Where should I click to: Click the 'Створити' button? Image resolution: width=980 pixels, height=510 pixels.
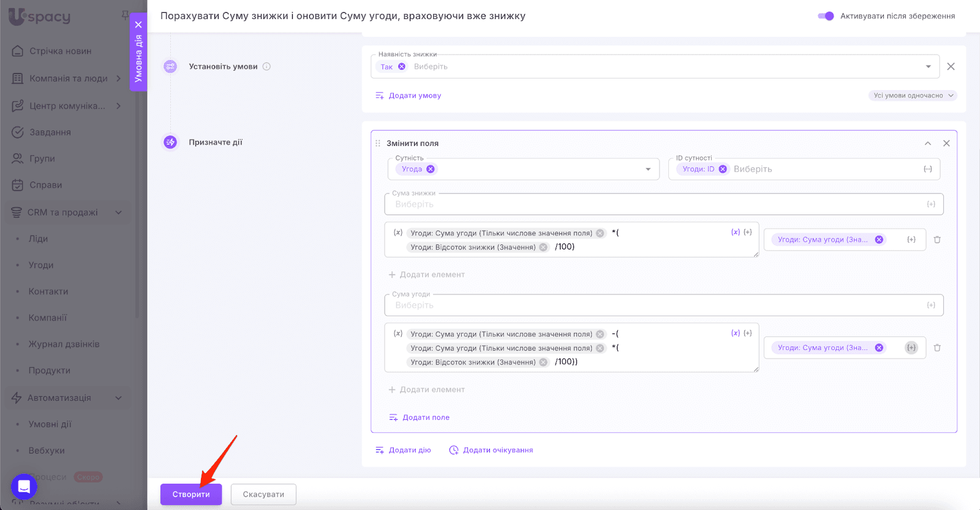point(191,494)
